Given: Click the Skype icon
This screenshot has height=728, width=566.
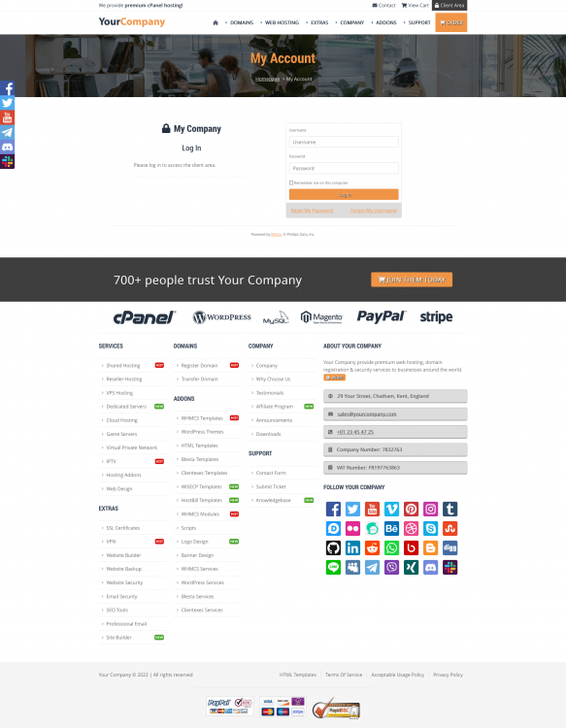Looking at the screenshot, I should (430, 528).
